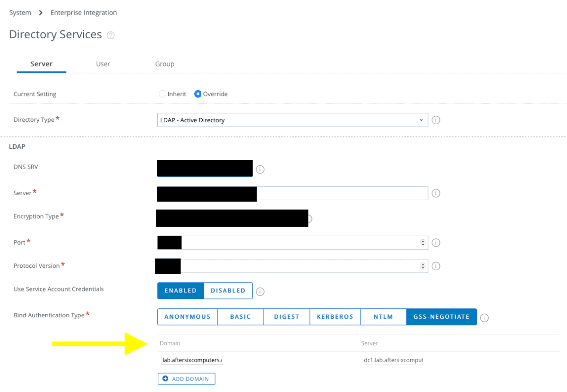The height and width of the screenshot is (392, 567).
Task: Click the info icon next to Server field
Action: point(436,193)
